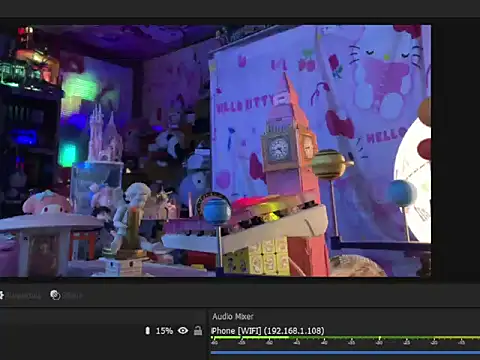
Task: Open the source Filters button
Action: 66,295
